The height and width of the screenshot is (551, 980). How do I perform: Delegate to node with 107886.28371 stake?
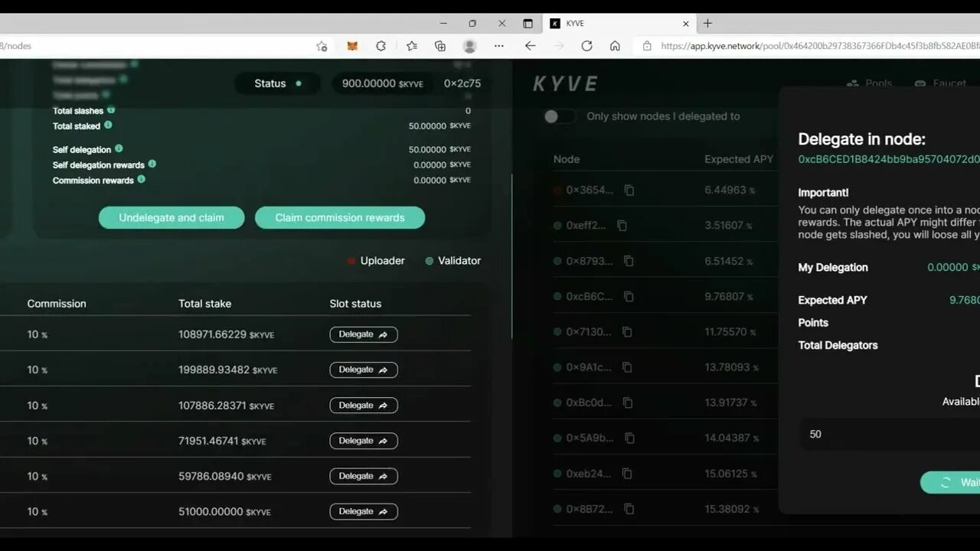pyautogui.click(x=364, y=406)
